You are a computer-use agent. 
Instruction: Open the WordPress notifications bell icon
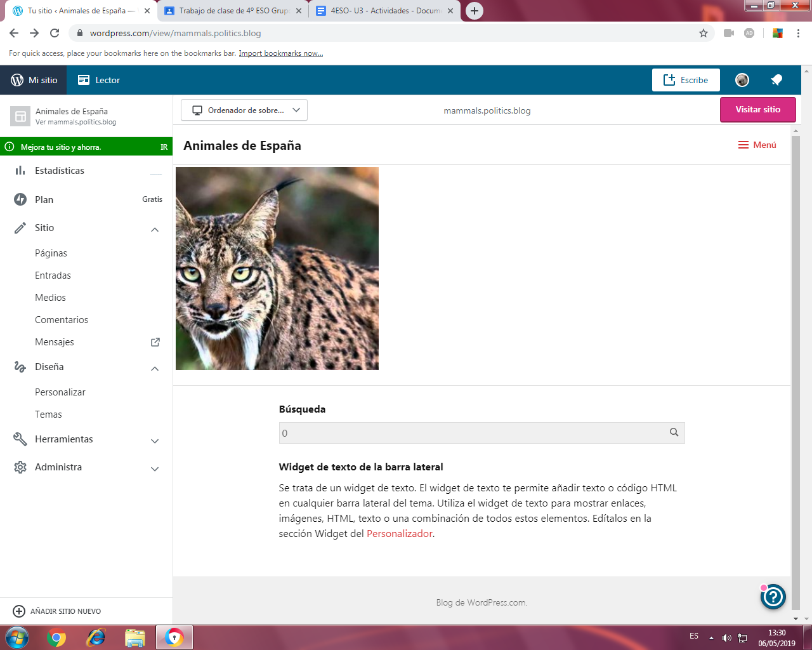point(776,80)
